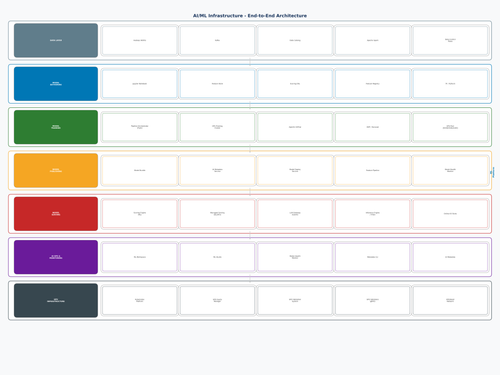The width and height of the screenshot is (500, 375).
Task: Click the first card in the top gray-blue row
Action: (140, 40)
